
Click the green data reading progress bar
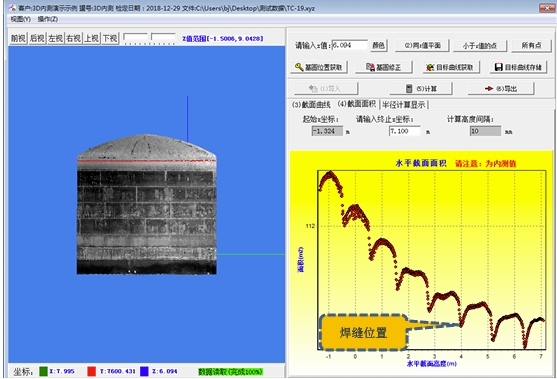coord(231,372)
